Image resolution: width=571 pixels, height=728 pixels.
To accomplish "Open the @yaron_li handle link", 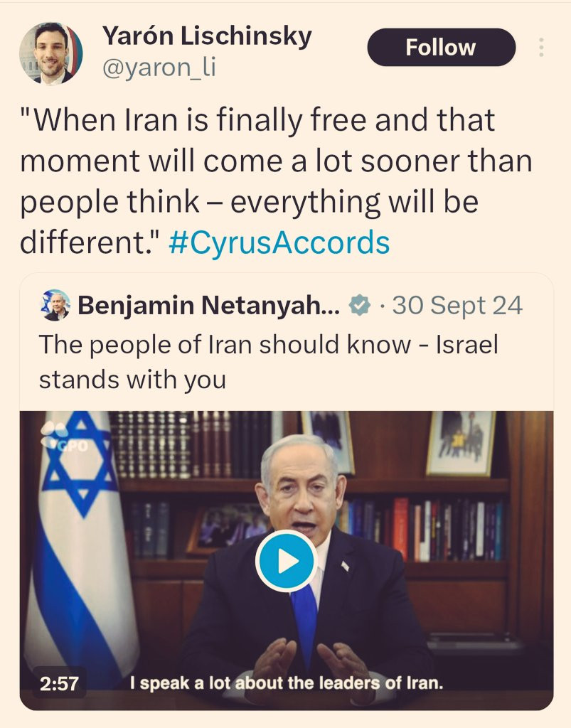I will click(x=159, y=68).
